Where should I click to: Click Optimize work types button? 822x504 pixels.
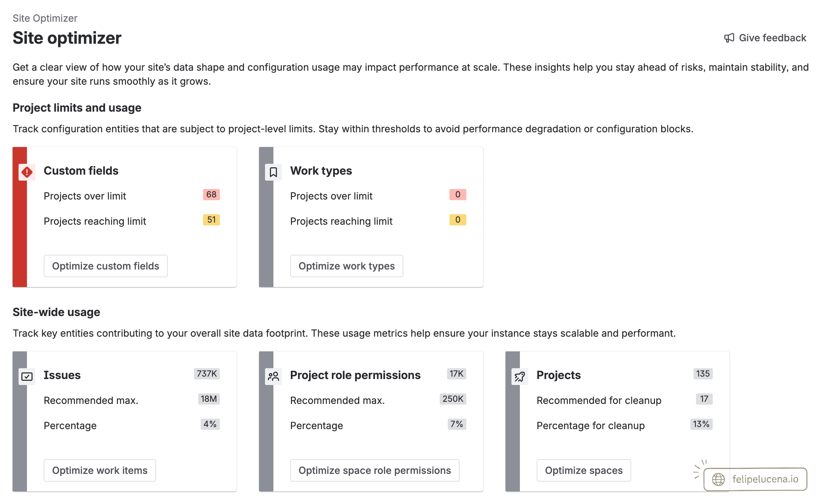click(x=347, y=266)
